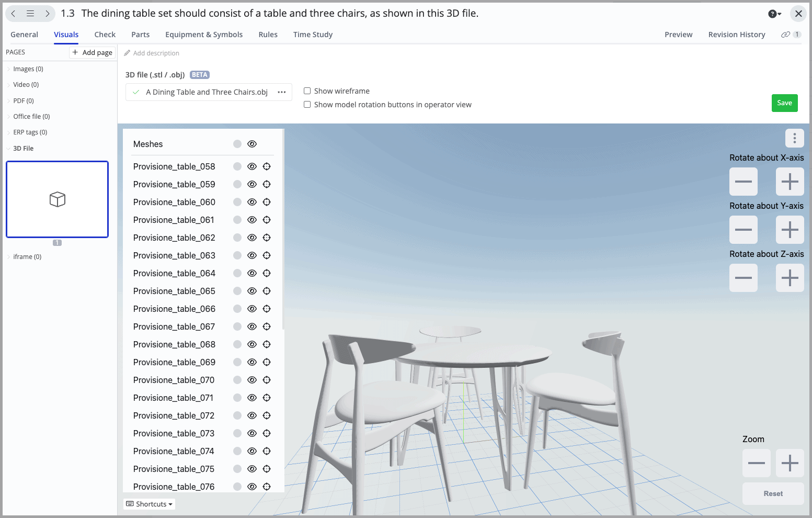Open the help question-mark menu
Viewport: 812px width, 518px height.
773,13
